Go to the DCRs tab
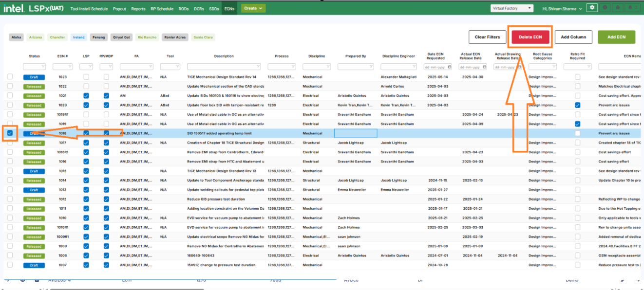Viewport: 644px width, 290px height. pos(198,9)
